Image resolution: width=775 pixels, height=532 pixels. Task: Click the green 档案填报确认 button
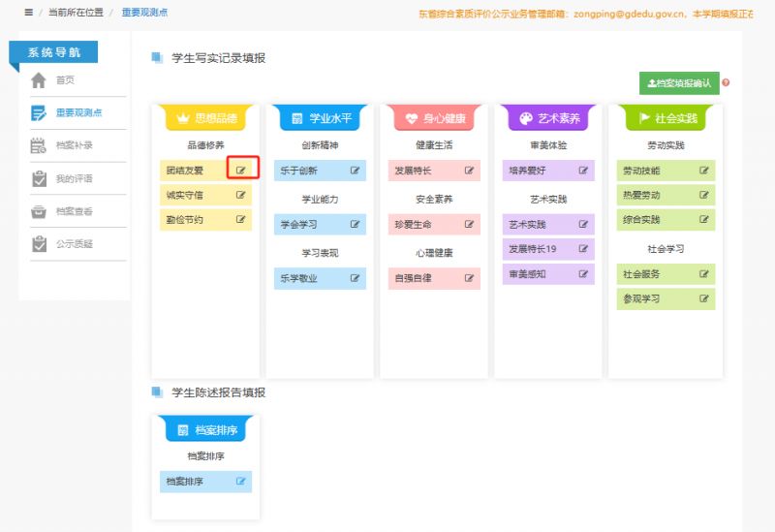[679, 83]
